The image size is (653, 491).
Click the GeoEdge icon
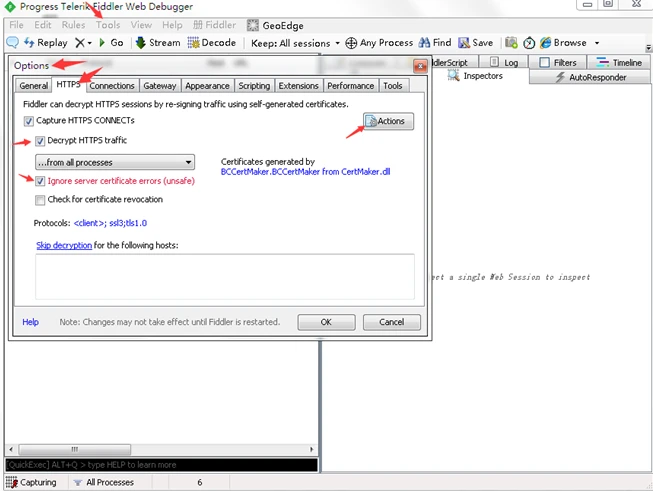253,25
